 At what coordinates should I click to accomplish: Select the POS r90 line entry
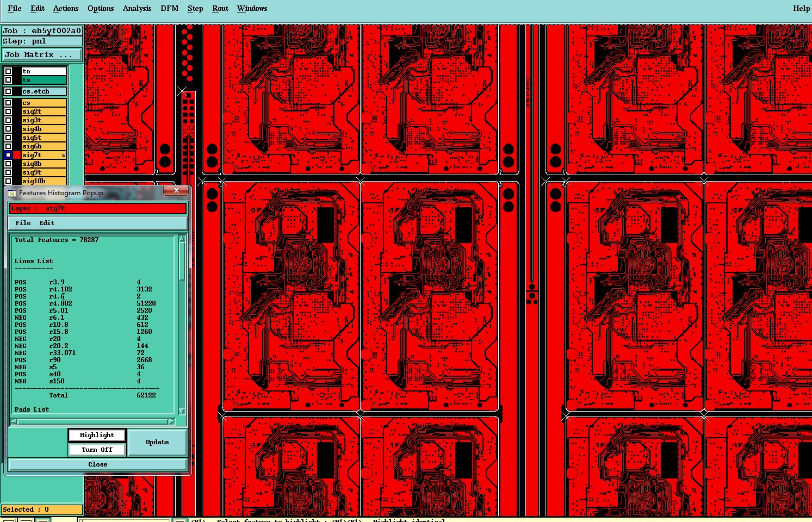point(83,360)
